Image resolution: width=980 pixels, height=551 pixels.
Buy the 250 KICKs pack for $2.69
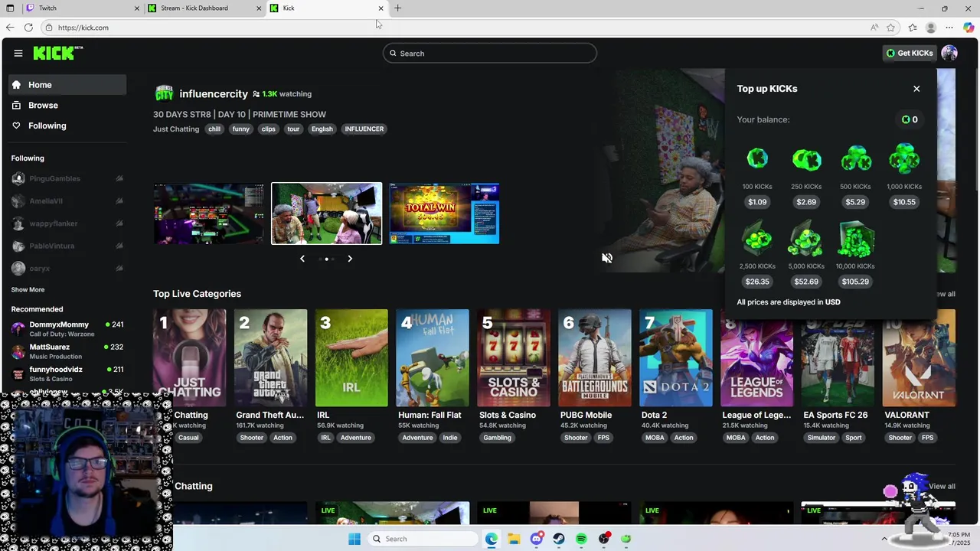pyautogui.click(x=806, y=202)
